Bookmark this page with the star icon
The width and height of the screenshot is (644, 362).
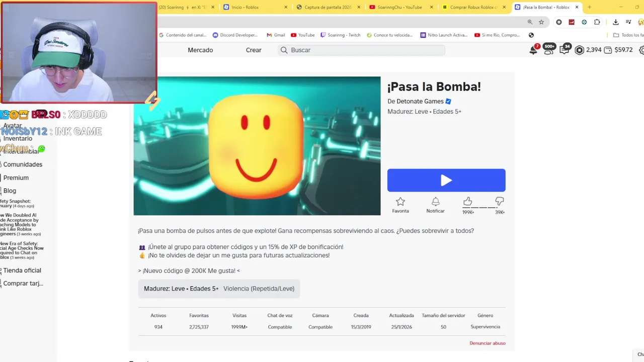541,22
